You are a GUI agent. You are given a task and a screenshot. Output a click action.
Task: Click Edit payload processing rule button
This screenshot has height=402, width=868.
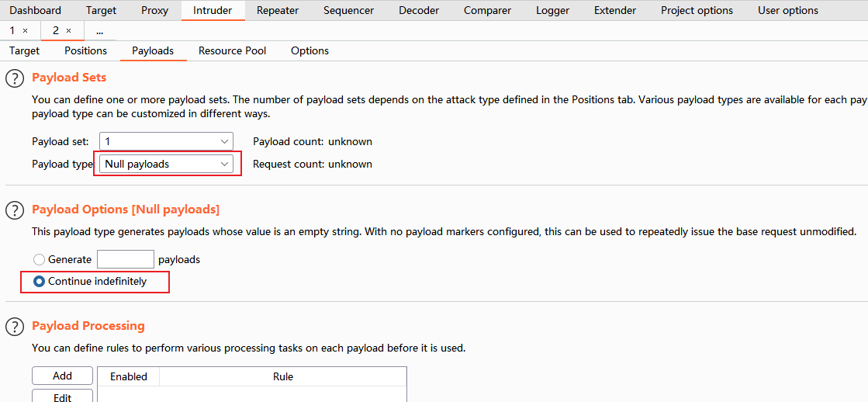tap(63, 397)
